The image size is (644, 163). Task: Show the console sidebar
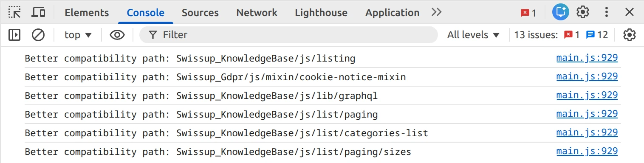[x=14, y=35]
